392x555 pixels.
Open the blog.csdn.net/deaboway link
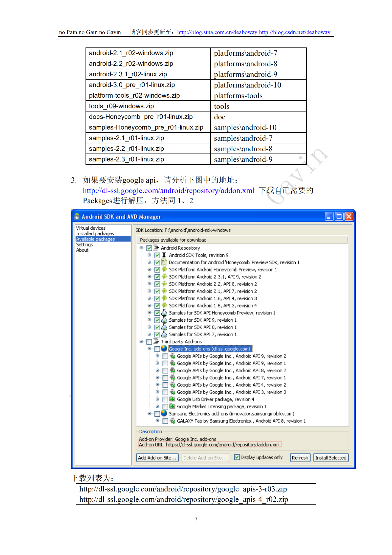(x=295, y=32)
